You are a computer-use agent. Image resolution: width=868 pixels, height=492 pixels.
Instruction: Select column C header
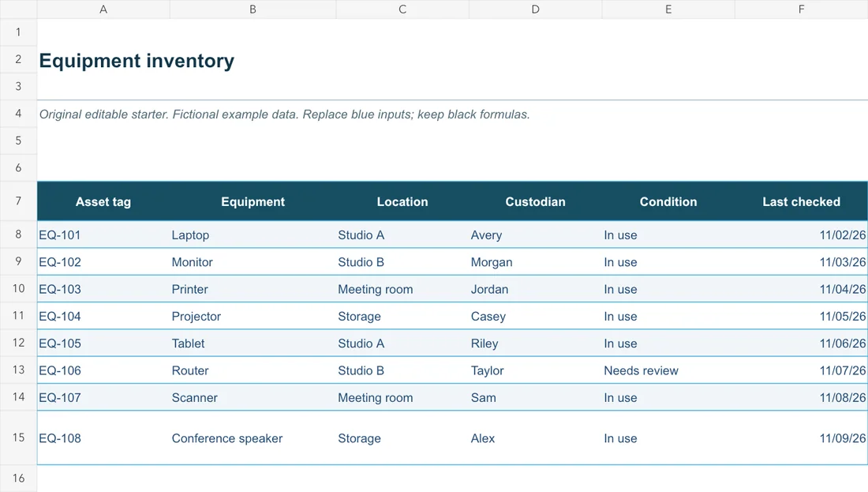coord(402,9)
